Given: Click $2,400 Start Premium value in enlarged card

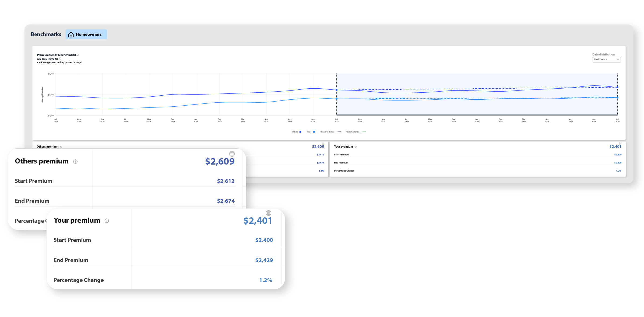Looking at the screenshot, I should 264,240.
